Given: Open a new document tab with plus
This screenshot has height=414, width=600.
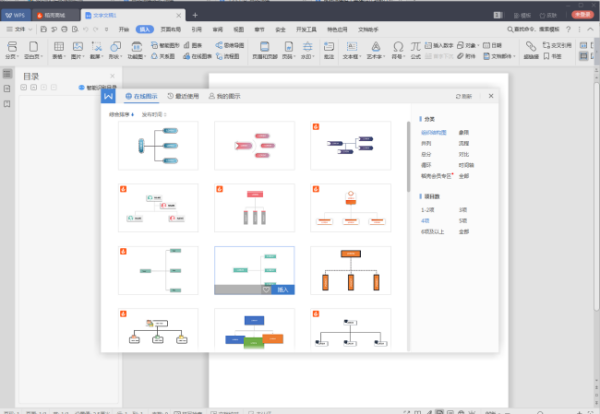Looking at the screenshot, I should coord(195,15).
